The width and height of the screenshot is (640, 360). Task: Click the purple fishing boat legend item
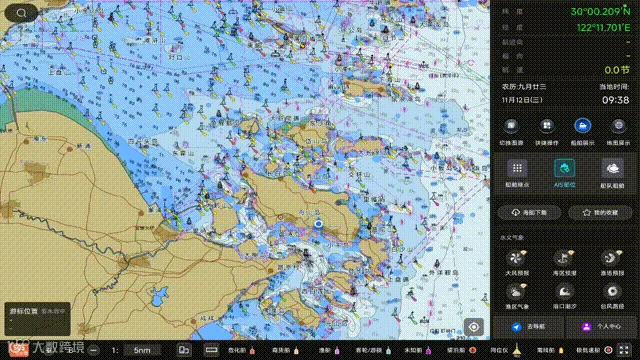point(329,350)
